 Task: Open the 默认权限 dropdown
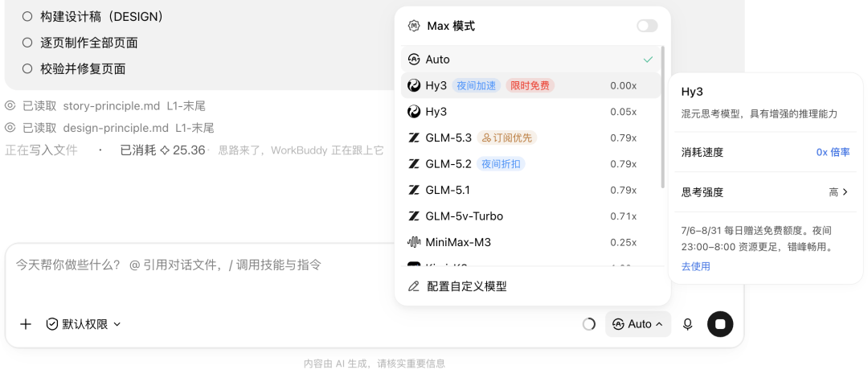tap(84, 324)
